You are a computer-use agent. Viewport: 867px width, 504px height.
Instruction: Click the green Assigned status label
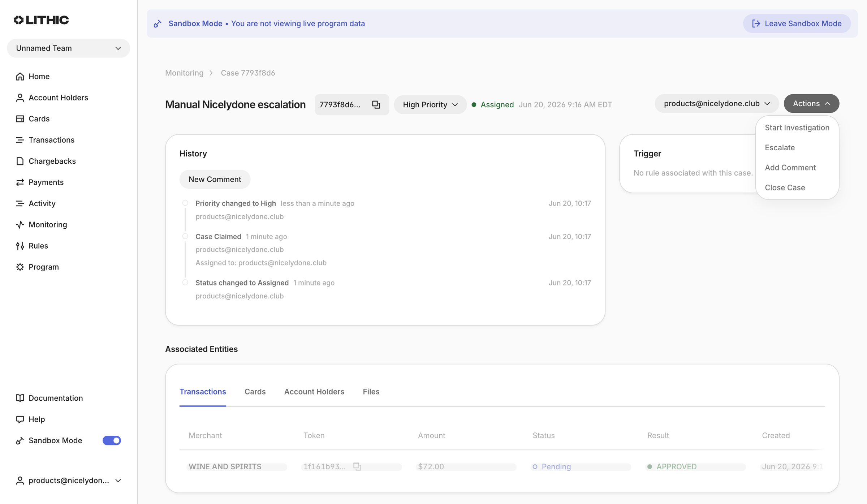(497, 104)
